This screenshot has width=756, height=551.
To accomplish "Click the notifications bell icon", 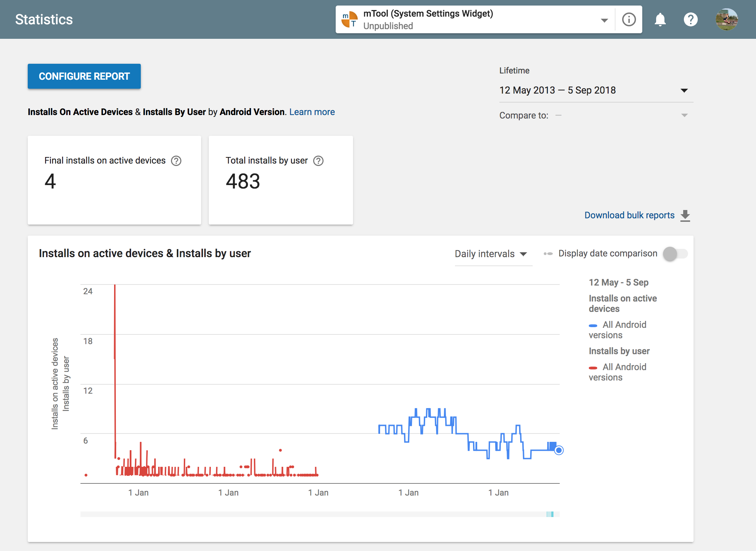I will (660, 19).
